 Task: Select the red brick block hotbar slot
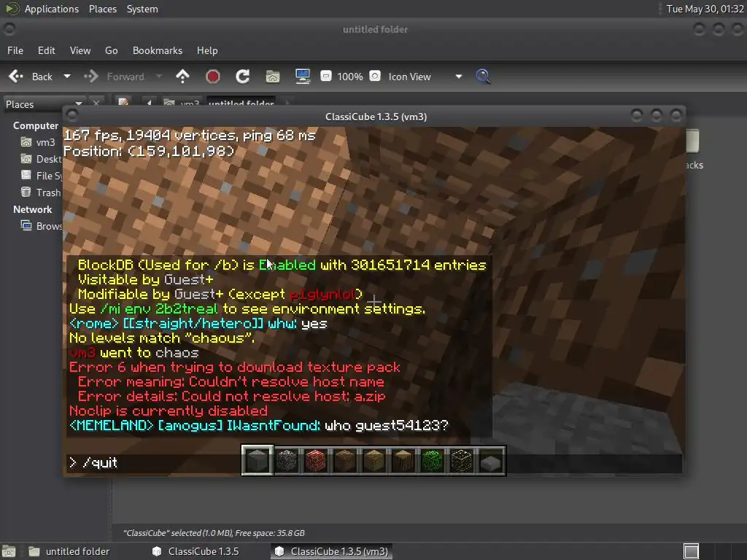pyautogui.click(x=316, y=461)
